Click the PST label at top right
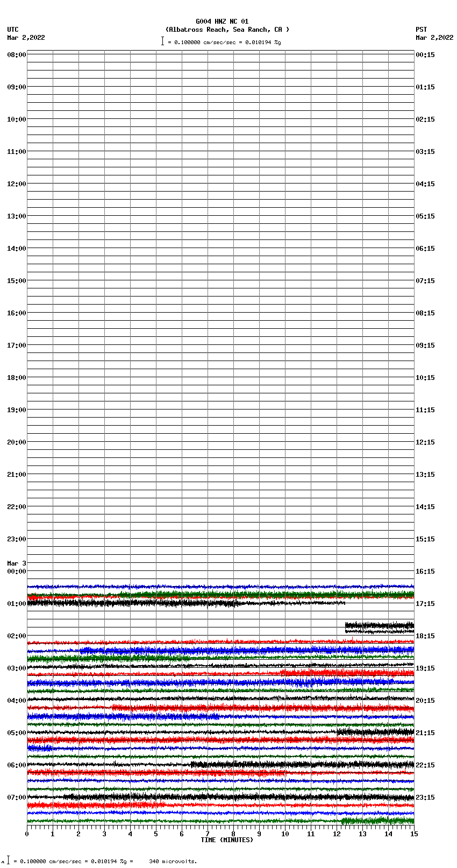The width and height of the screenshot is (457, 868). (422, 30)
